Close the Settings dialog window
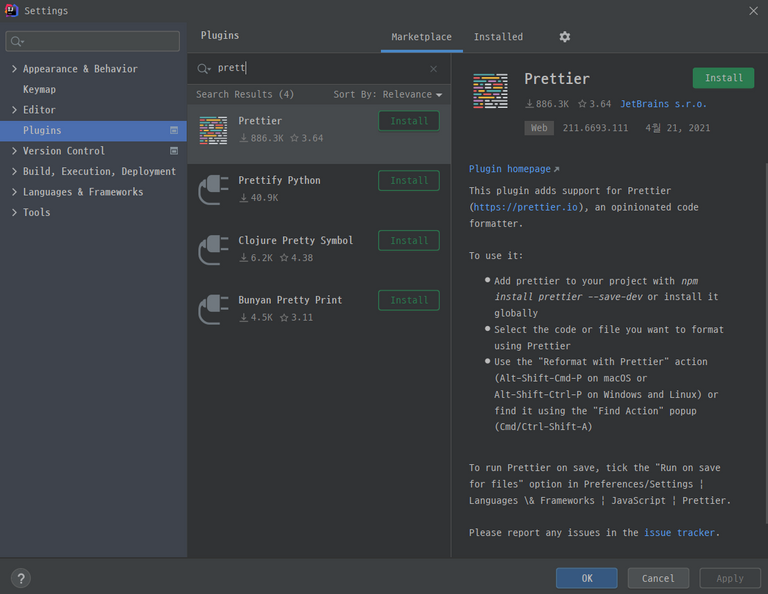The width and height of the screenshot is (768, 594). point(753,11)
